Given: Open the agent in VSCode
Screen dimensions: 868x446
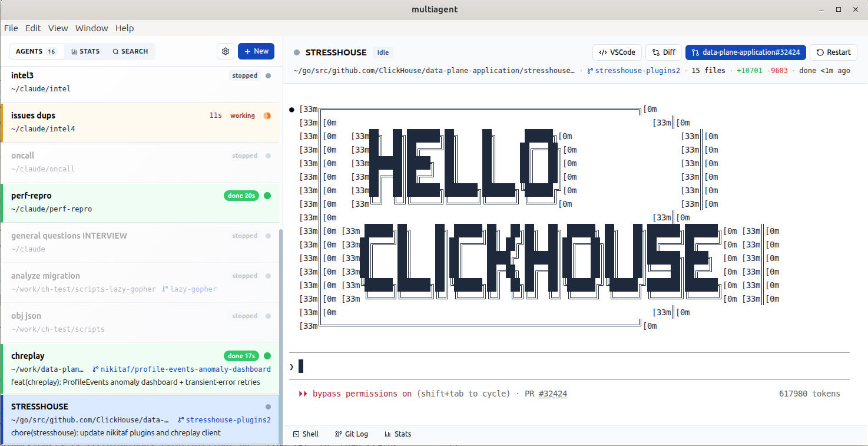Looking at the screenshot, I should (617, 52).
